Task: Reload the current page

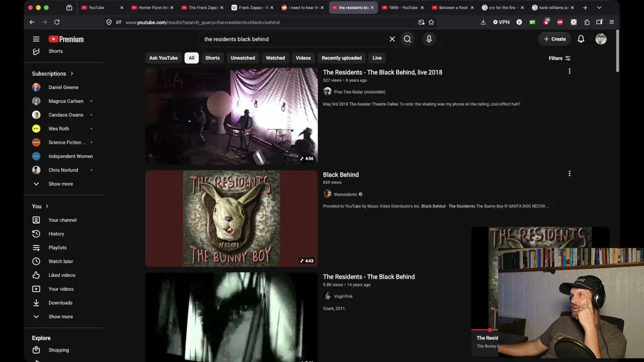Action: tap(57, 22)
